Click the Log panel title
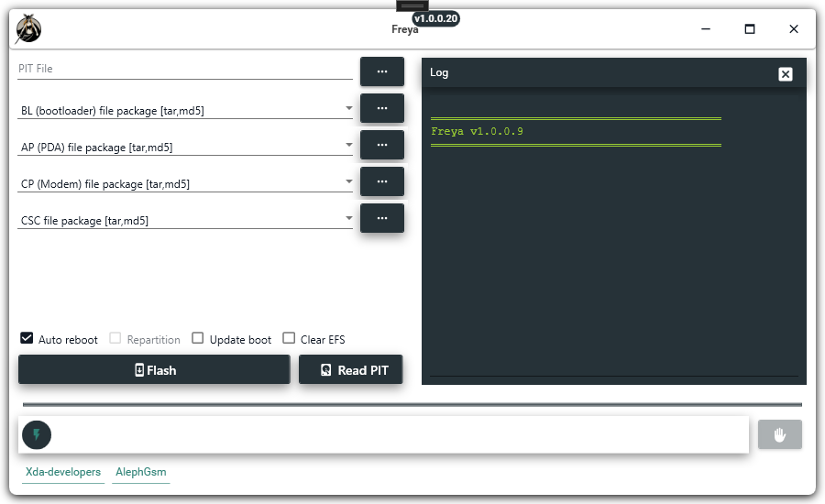 pyautogui.click(x=439, y=72)
